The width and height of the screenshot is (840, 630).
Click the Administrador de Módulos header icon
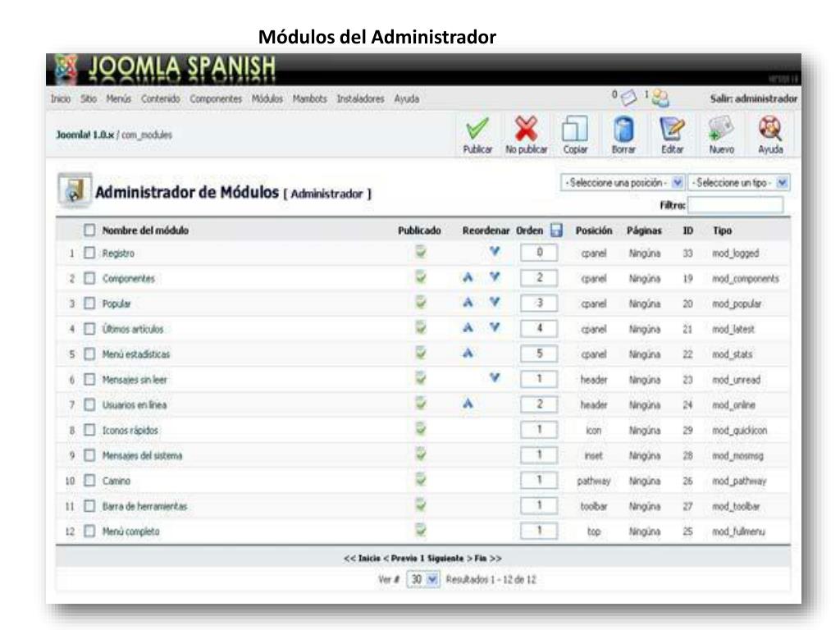pyautogui.click(x=75, y=190)
